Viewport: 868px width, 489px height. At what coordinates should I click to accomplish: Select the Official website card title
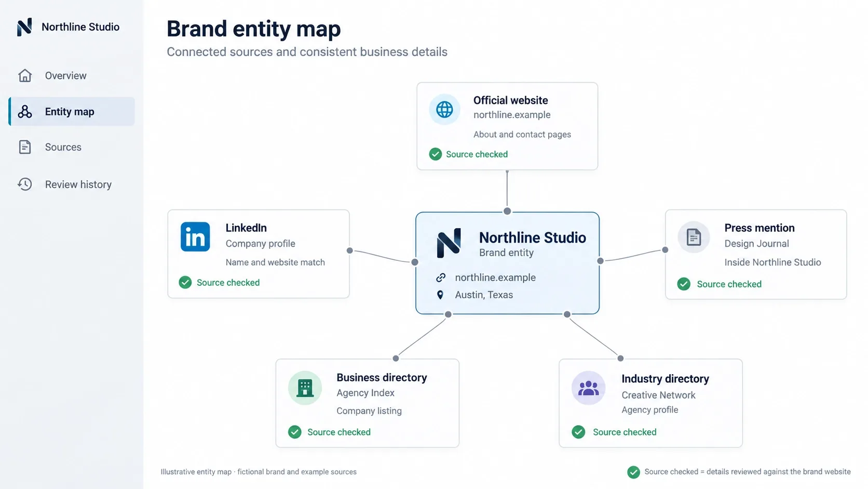pyautogui.click(x=511, y=100)
